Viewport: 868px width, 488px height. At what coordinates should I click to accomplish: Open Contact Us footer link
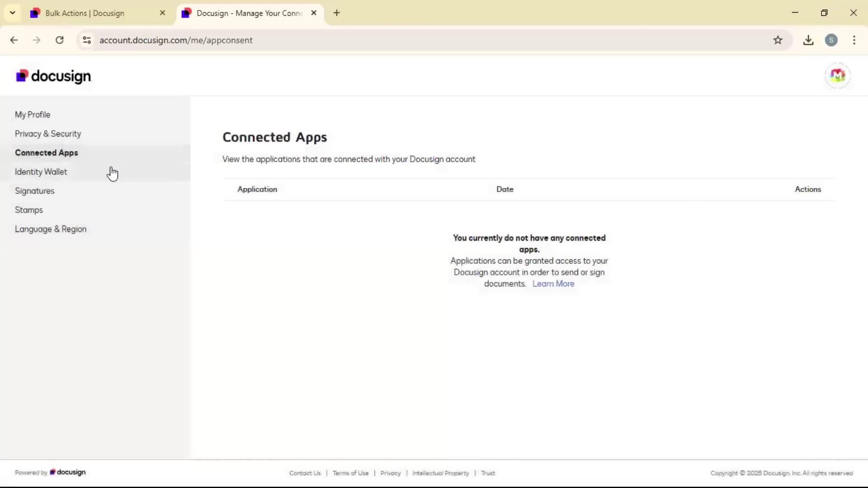[305, 473]
